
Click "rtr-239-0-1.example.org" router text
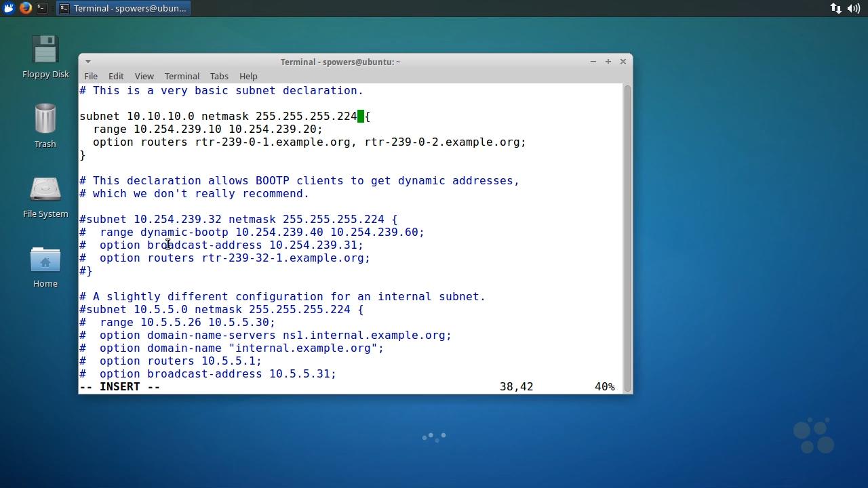pyautogui.click(x=273, y=142)
